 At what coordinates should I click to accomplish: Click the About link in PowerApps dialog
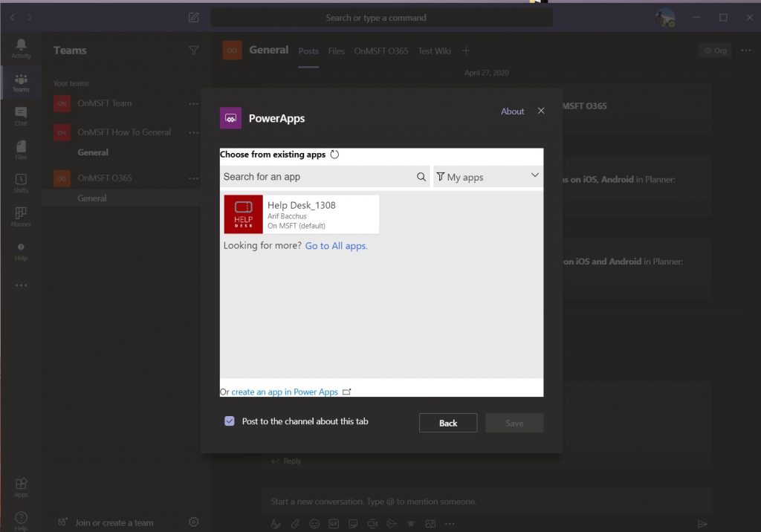(x=513, y=111)
